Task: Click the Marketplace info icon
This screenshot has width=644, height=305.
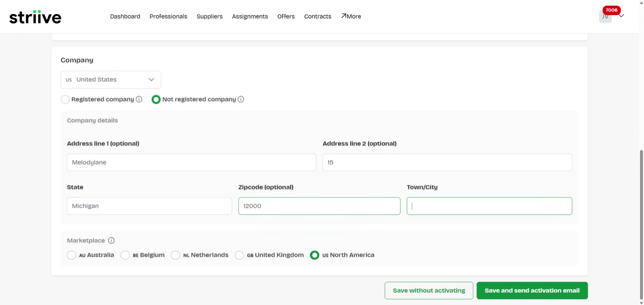Action: click(x=111, y=240)
